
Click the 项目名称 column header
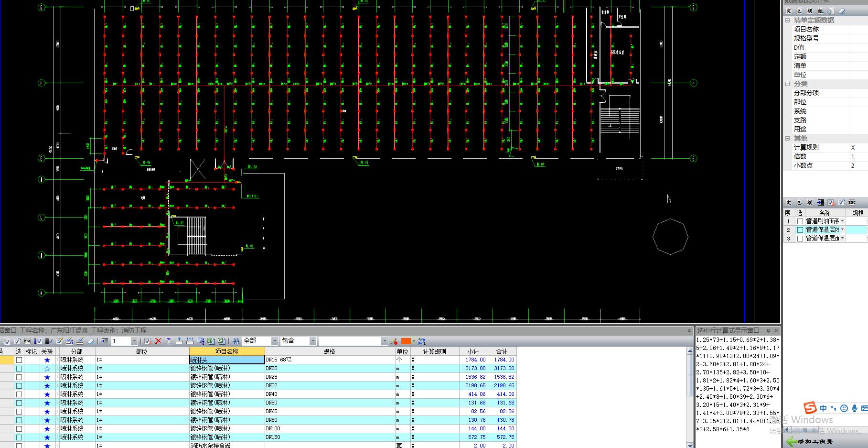click(227, 351)
